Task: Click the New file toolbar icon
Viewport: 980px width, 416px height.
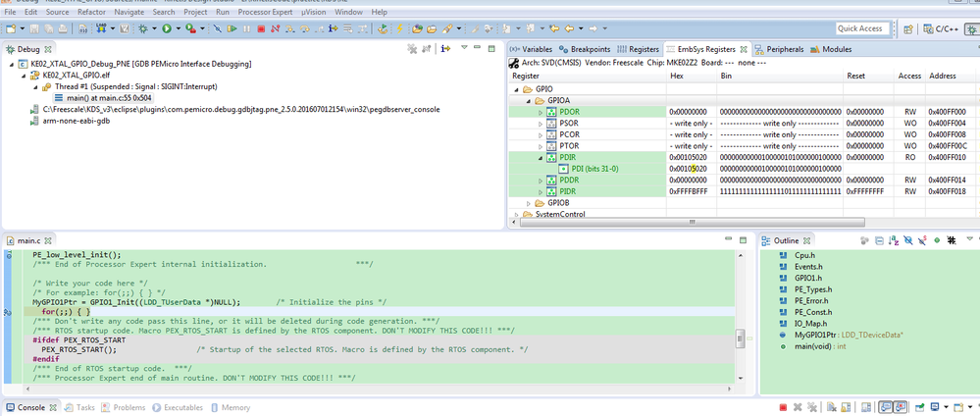Action: coord(11,28)
